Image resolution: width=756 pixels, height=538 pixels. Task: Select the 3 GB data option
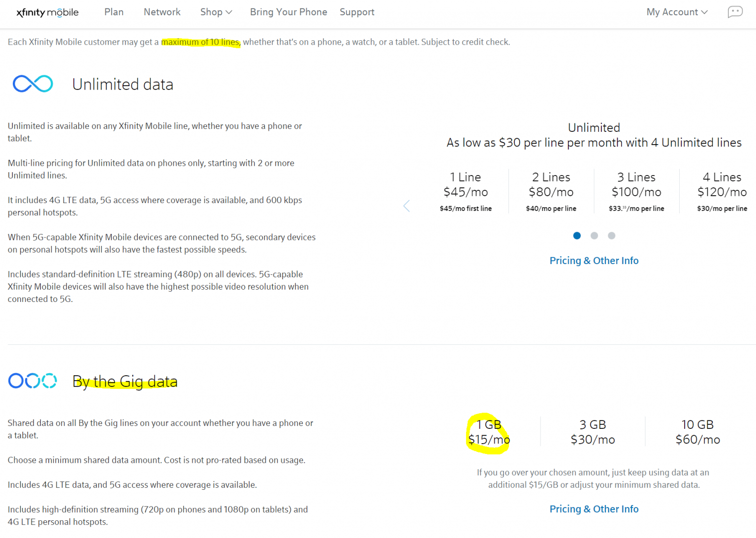pyautogui.click(x=593, y=432)
